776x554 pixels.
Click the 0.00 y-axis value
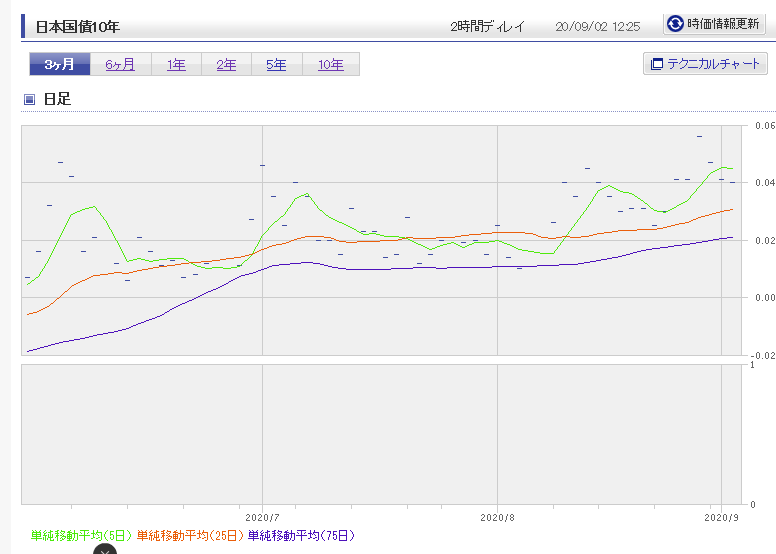765,298
